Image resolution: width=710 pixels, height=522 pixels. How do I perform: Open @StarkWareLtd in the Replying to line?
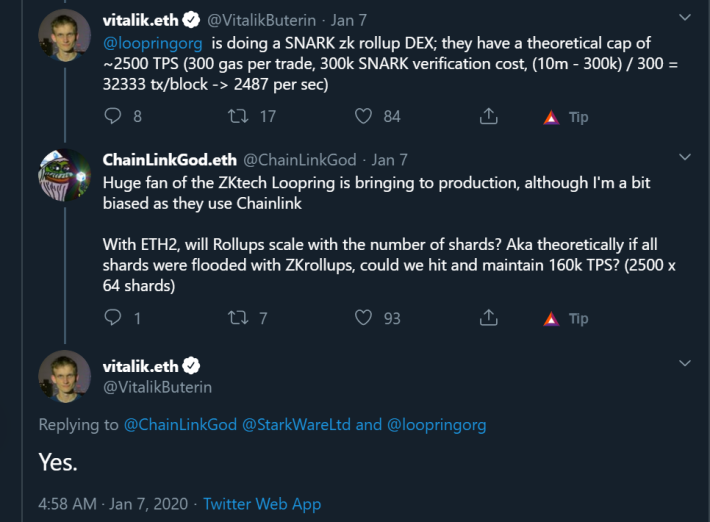pyautogui.click(x=296, y=425)
